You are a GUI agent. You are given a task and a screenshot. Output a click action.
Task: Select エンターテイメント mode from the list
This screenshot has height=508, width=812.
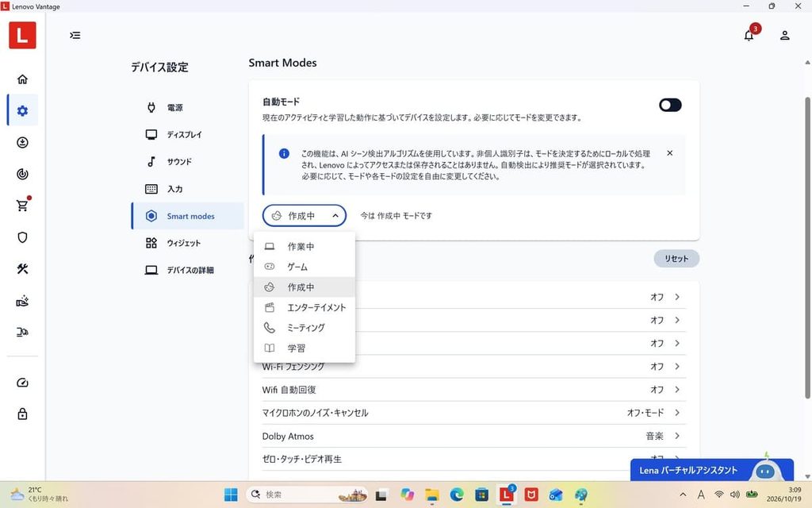(304, 307)
